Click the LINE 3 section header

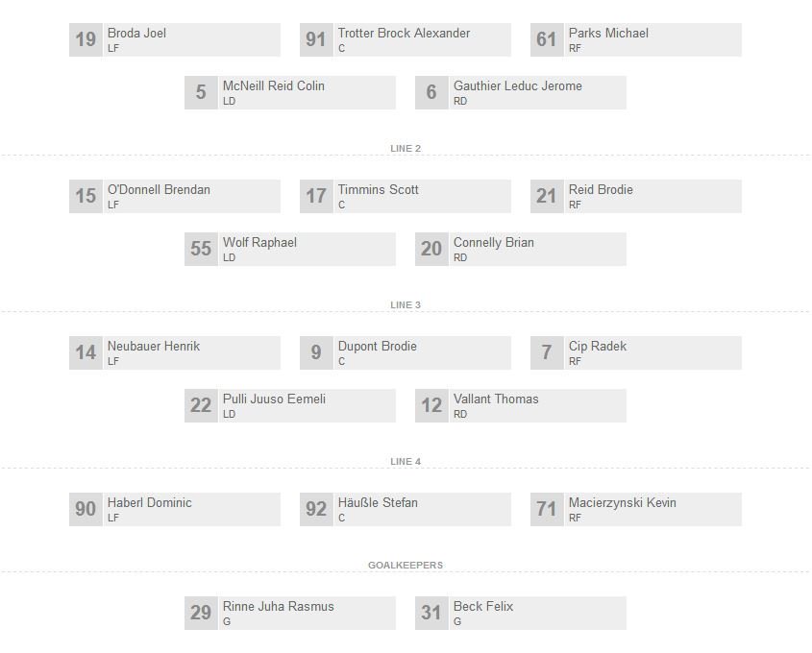tap(406, 305)
